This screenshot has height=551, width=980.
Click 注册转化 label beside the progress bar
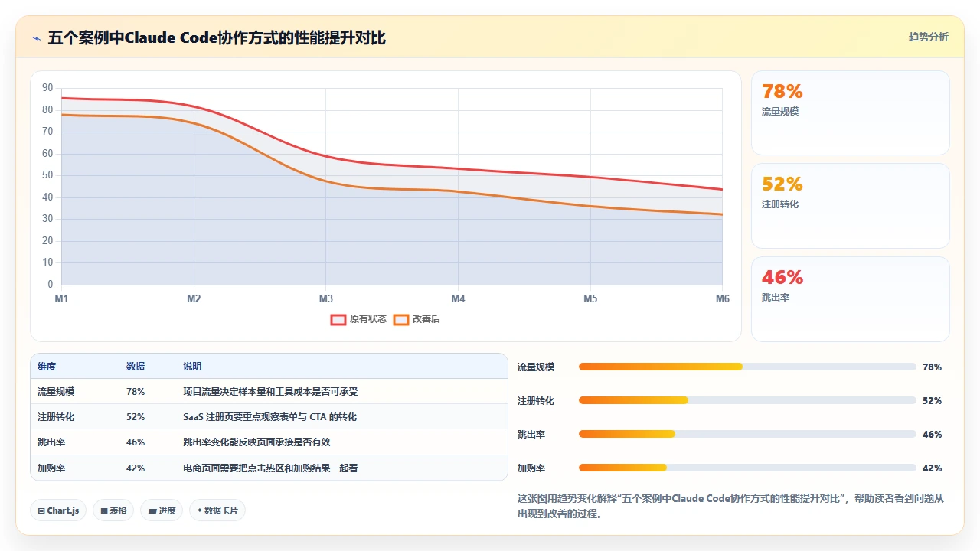tap(536, 401)
